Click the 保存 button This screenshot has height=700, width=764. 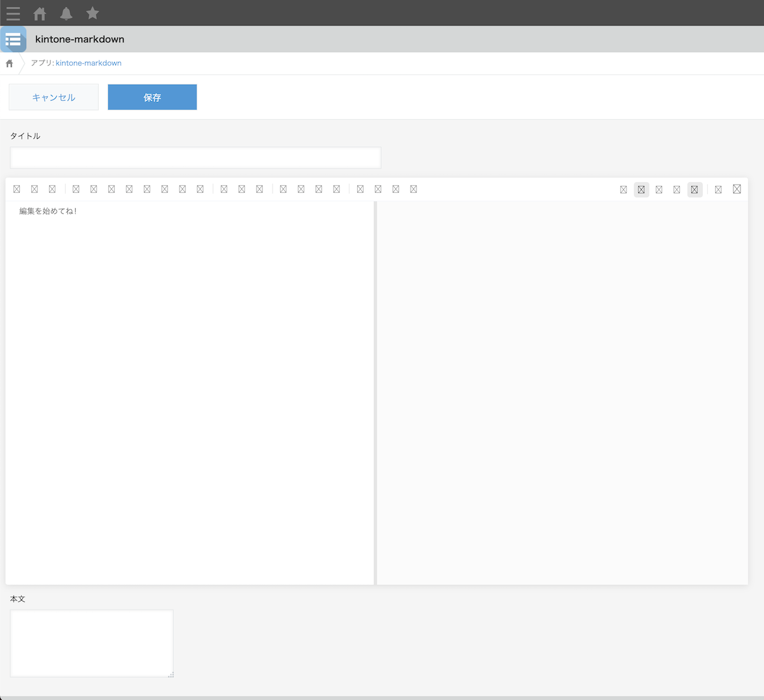152,97
